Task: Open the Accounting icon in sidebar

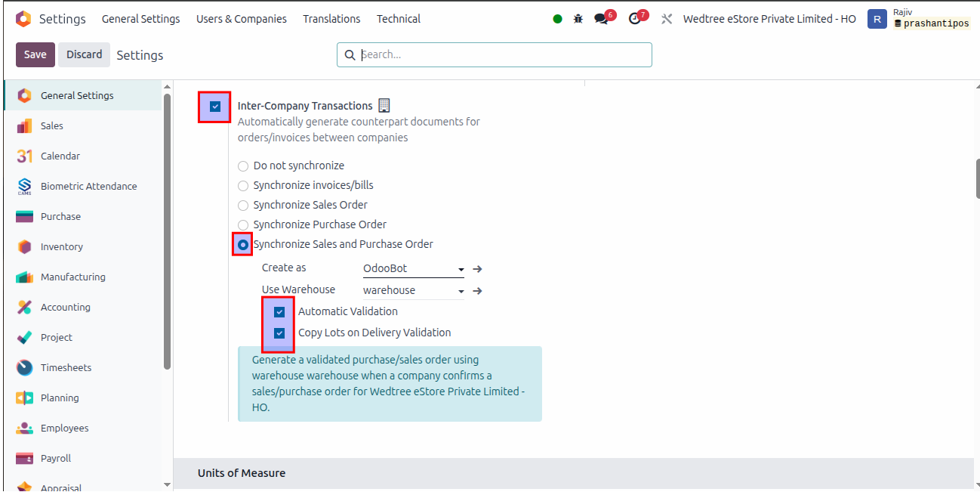Action: pos(24,307)
